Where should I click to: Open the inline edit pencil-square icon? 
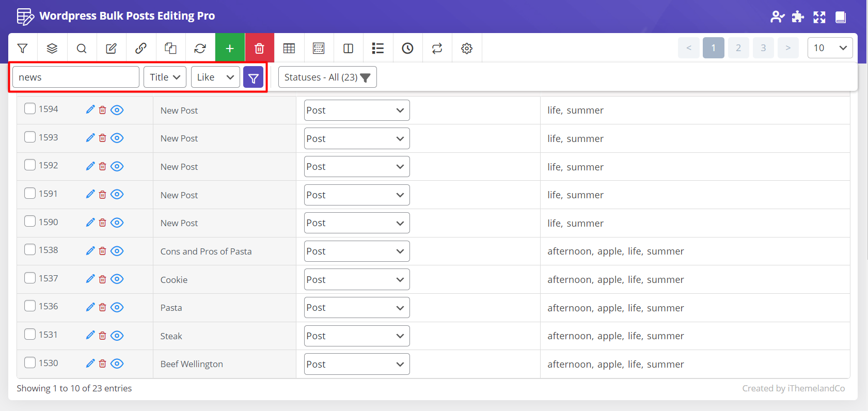point(111,48)
